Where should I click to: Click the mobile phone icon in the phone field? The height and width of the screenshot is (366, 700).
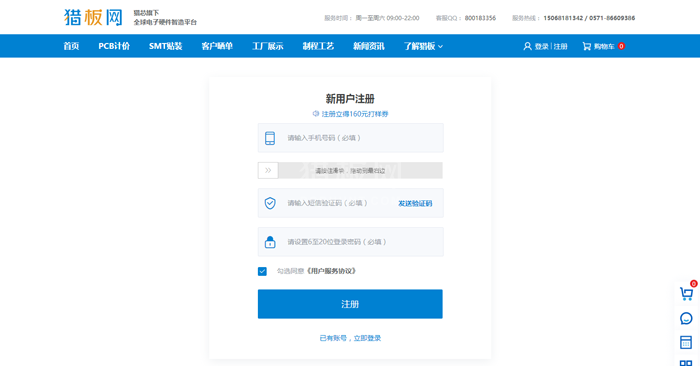[270, 138]
